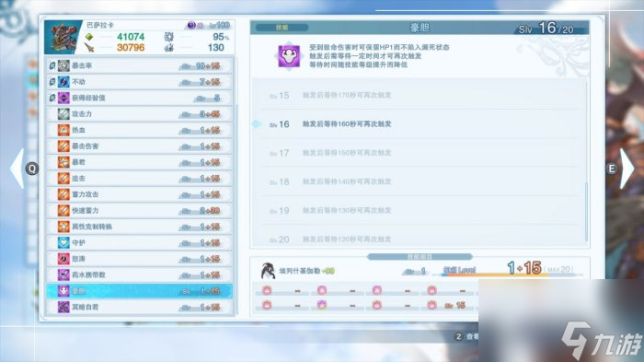Click the link icon on 暴击率 row
Image resolution: width=644 pixels, height=362 pixels.
[x=52, y=65]
